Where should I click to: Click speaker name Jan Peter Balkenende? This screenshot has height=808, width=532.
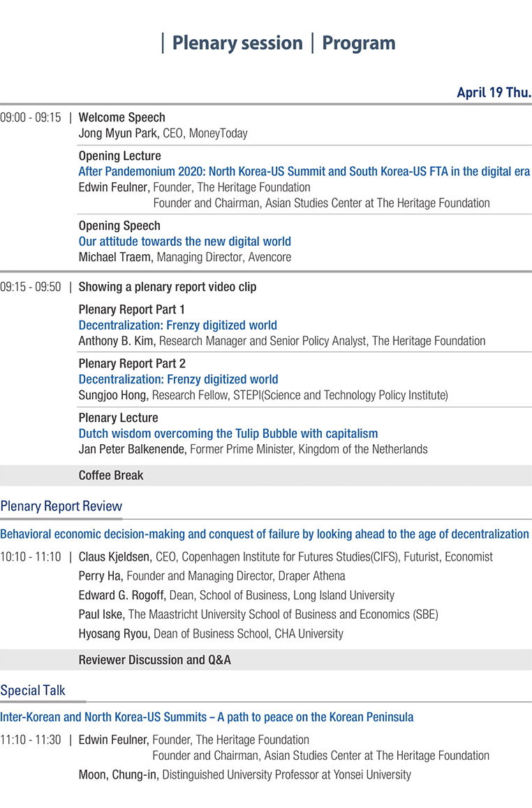click(133, 449)
